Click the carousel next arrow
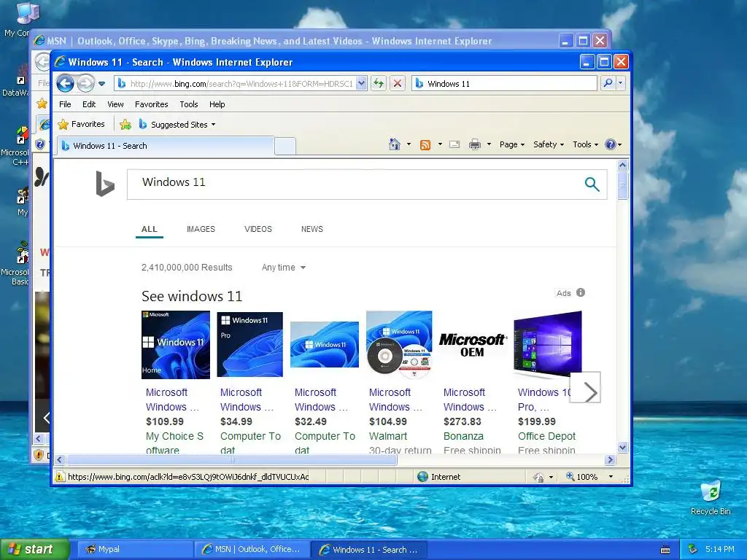747x560 pixels. [x=586, y=387]
